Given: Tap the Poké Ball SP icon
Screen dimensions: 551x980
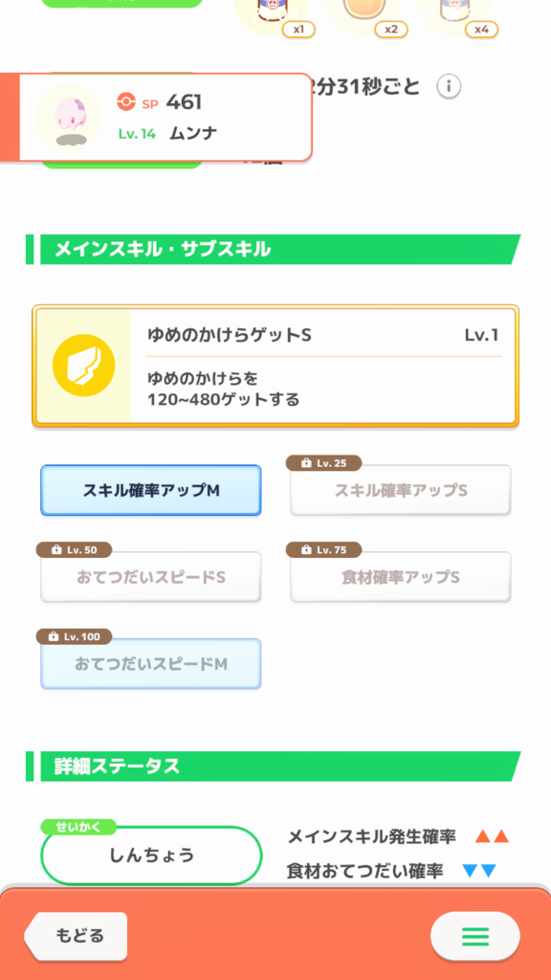Looking at the screenshot, I should pyautogui.click(x=126, y=101).
